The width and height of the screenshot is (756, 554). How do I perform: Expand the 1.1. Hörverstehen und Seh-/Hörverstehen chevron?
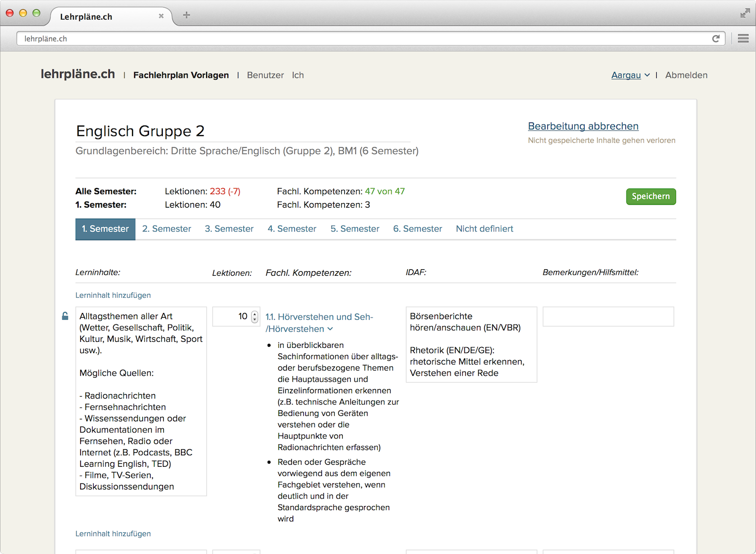point(330,329)
